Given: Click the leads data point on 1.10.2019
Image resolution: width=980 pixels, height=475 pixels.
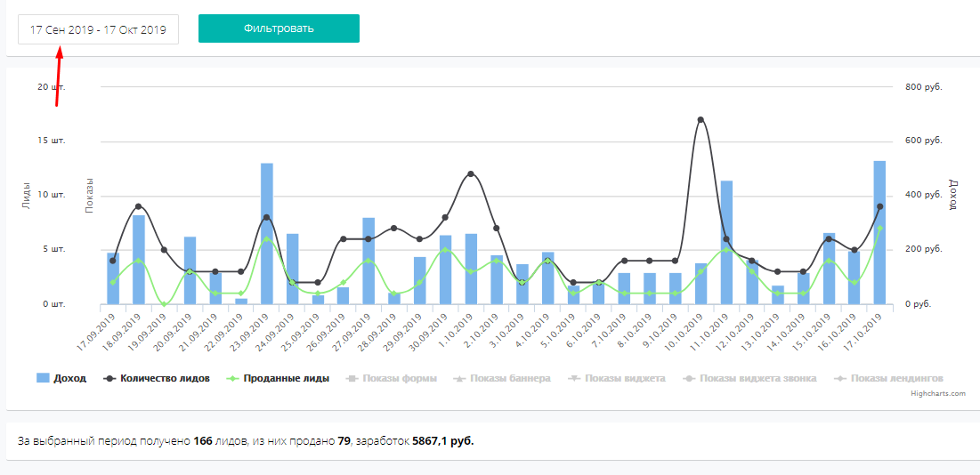Looking at the screenshot, I should click(471, 173).
